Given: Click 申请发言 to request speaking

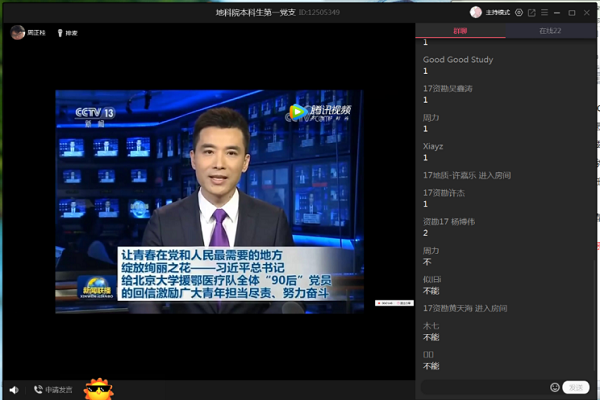Looking at the screenshot, I should [x=54, y=390].
